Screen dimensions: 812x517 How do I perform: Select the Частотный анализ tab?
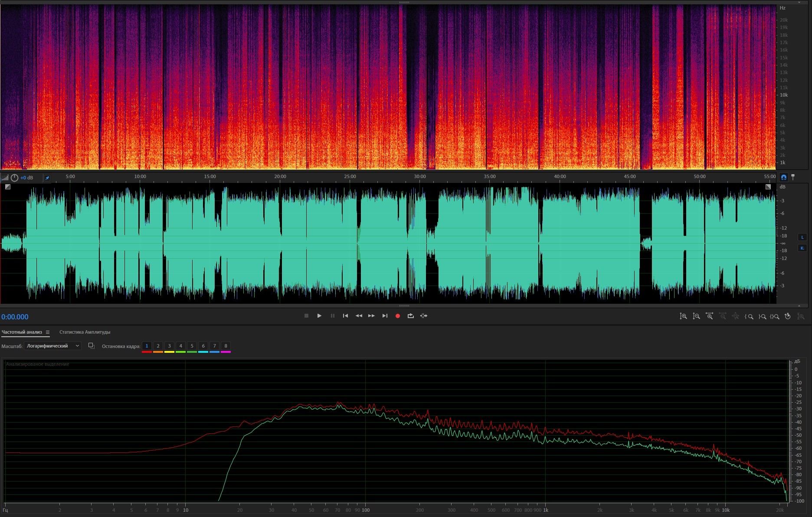(22, 332)
